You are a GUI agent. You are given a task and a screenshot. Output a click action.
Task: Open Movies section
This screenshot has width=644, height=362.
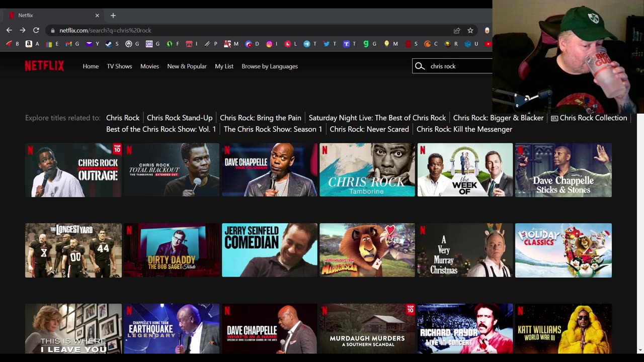[x=149, y=66]
